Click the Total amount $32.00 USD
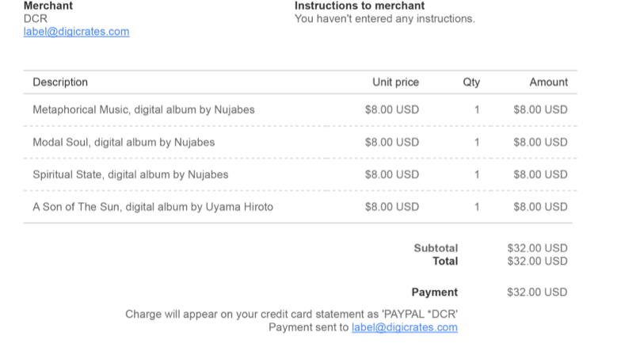This screenshot has width=644, height=344. click(x=537, y=262)
